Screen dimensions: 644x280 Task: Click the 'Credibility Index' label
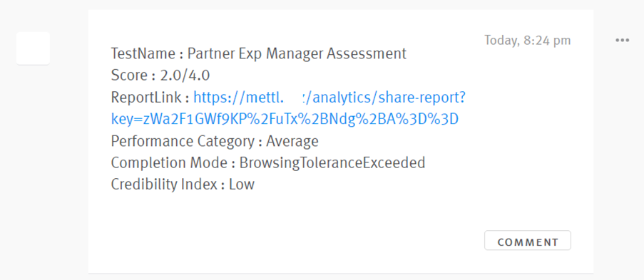click(x=164, y=185)
